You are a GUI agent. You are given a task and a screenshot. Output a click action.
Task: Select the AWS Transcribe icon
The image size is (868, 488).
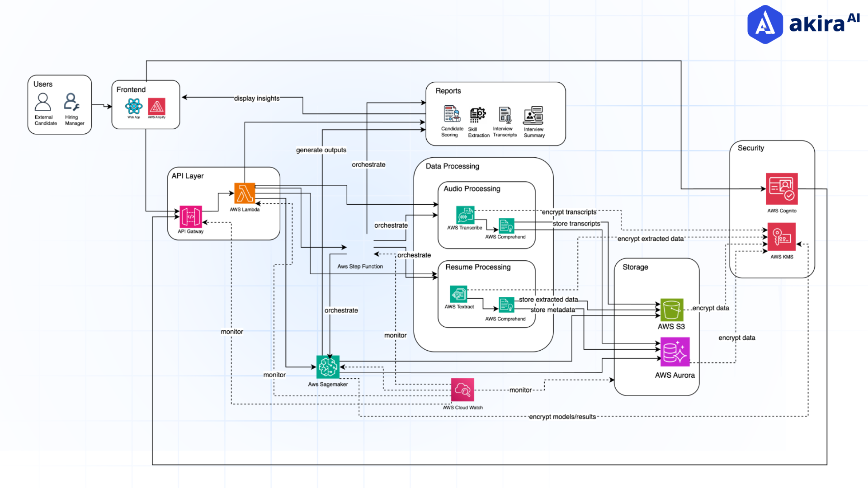tap(466, 216)
